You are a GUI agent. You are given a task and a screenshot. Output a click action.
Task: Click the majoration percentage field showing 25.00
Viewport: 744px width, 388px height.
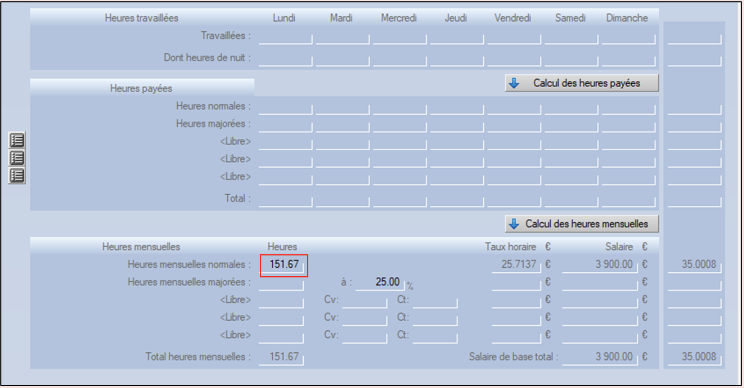click(380, 283)
